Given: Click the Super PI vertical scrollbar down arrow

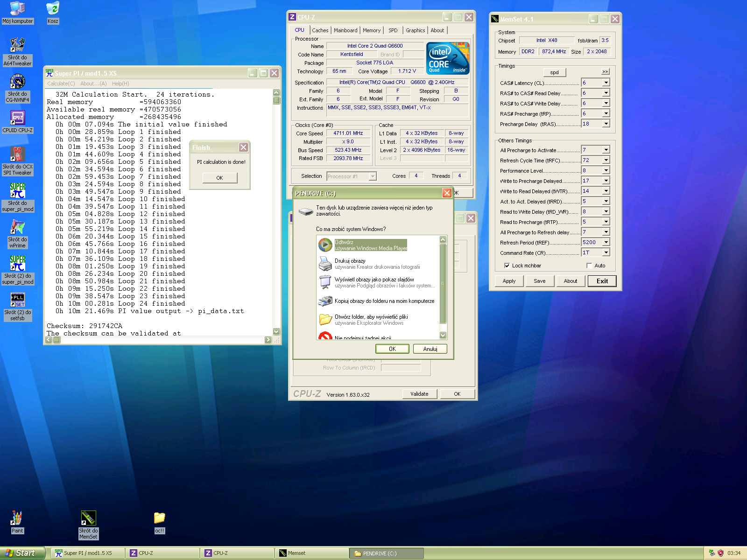Looking at the screenshot, I should (276, 331).
